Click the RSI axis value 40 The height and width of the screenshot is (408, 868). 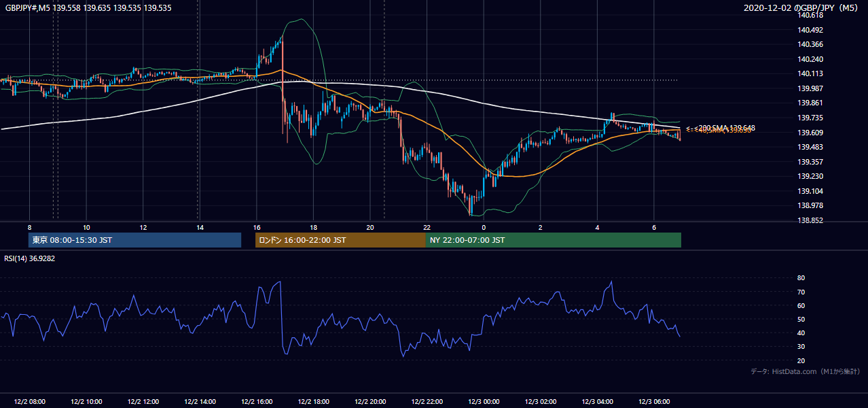[x=801, y=333]
